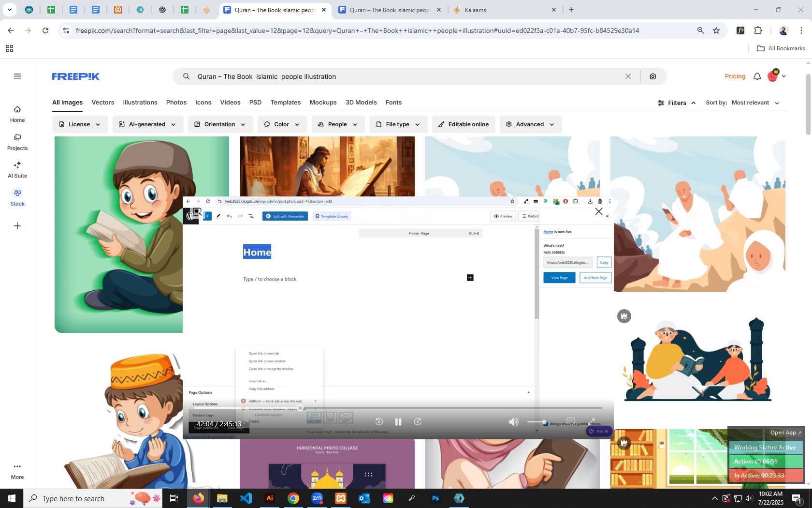Expand the AI-generated filter dropdown

coord(148,124)
